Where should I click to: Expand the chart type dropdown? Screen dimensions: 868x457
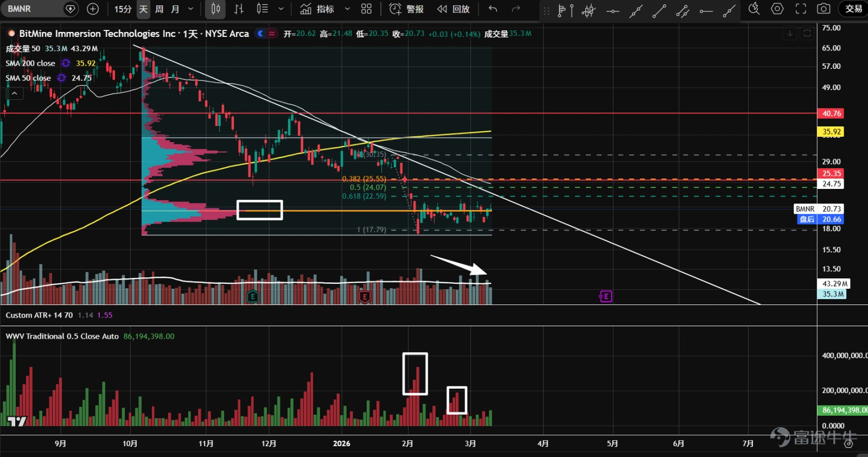coord(280,9)
